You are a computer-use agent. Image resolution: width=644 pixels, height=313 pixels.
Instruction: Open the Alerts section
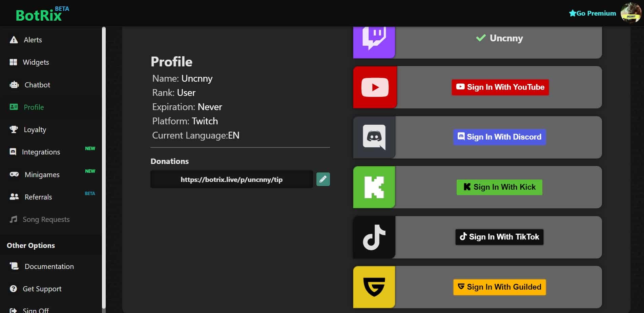click(32, 40)
